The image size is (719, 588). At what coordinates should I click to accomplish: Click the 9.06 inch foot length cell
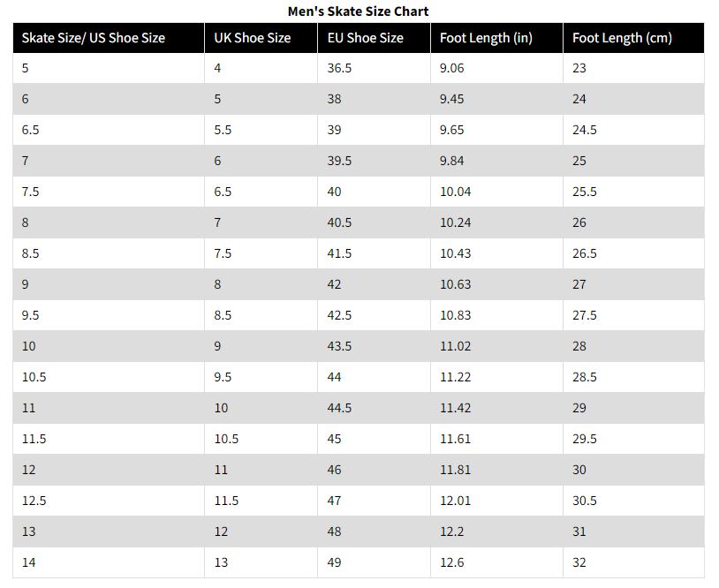496,68
